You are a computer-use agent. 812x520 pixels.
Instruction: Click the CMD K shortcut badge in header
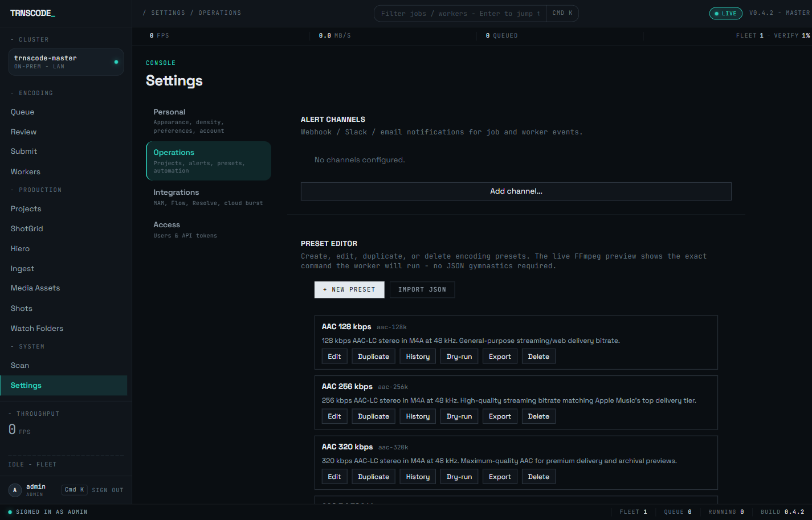point(562,13)
